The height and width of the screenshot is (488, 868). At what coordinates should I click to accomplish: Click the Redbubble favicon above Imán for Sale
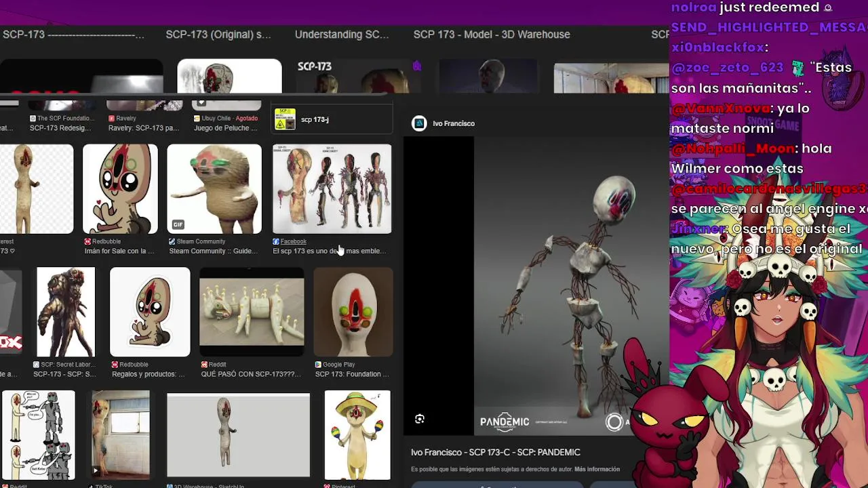tap(87, 241)
